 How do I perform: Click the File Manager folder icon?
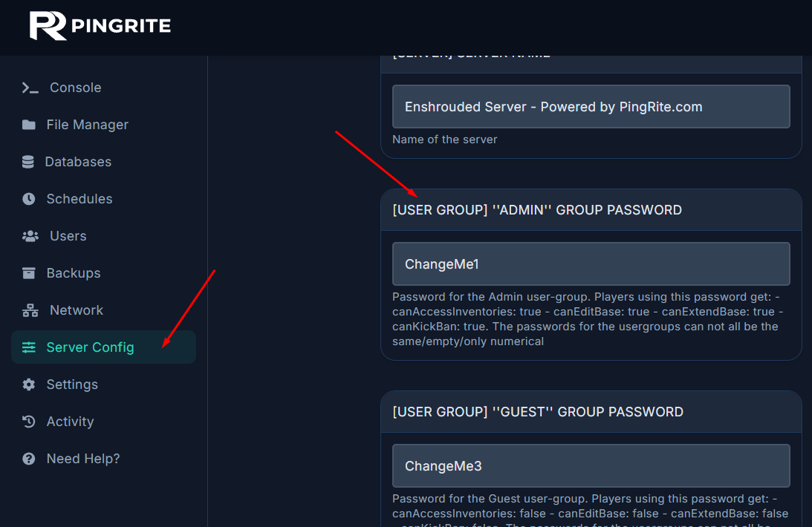[29, 125]
